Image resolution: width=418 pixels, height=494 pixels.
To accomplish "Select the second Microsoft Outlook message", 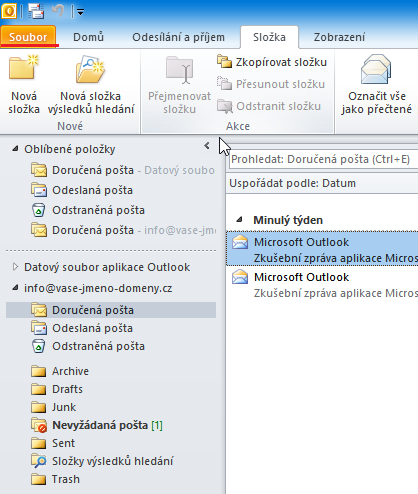I will coord(322,285).
